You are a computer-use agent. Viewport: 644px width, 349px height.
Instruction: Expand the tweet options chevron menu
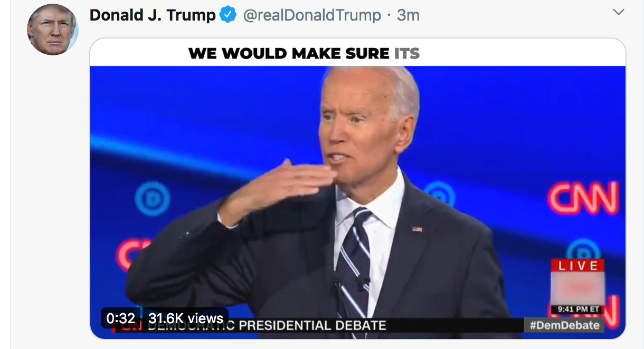pyautogui.click(x=618, y=12)
